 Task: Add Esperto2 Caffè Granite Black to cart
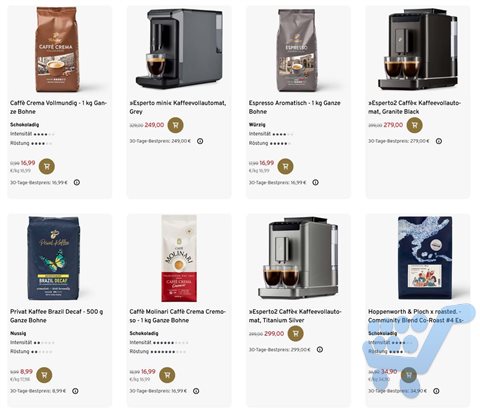coord(414,125)
